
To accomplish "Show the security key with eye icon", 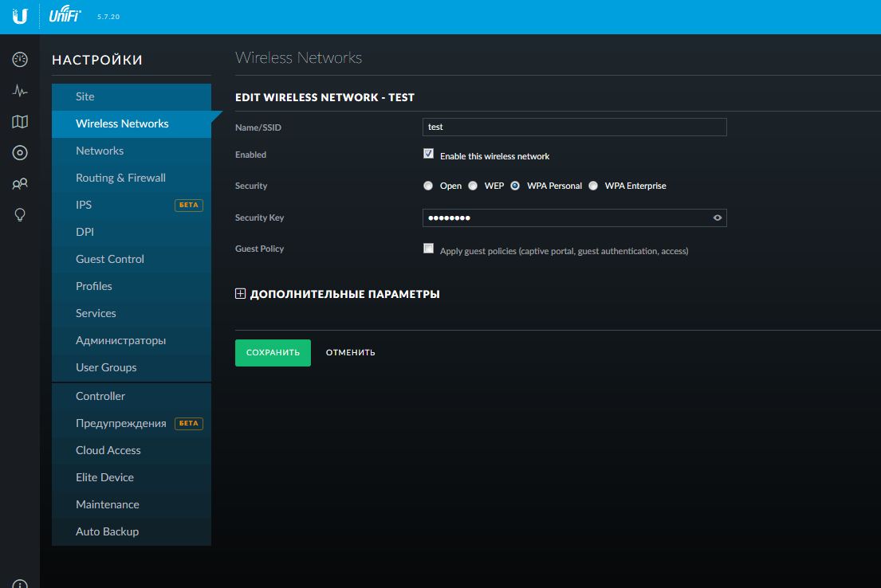I will 718,218.
